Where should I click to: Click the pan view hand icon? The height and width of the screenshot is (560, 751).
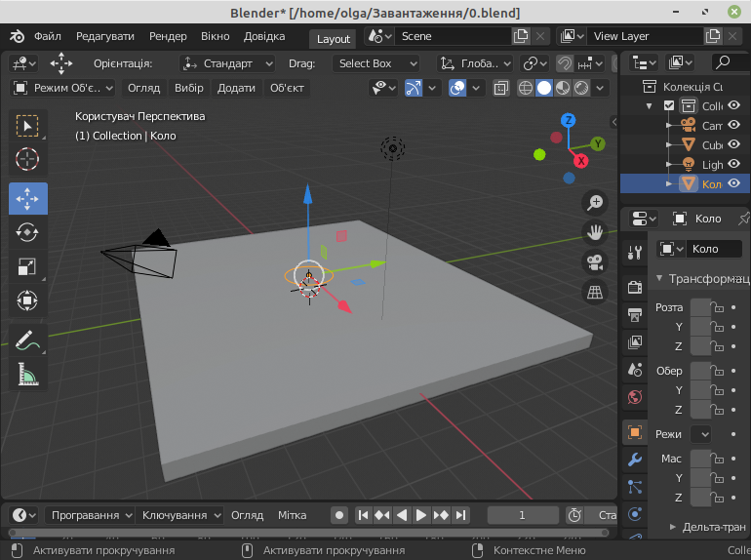(595, 233)
